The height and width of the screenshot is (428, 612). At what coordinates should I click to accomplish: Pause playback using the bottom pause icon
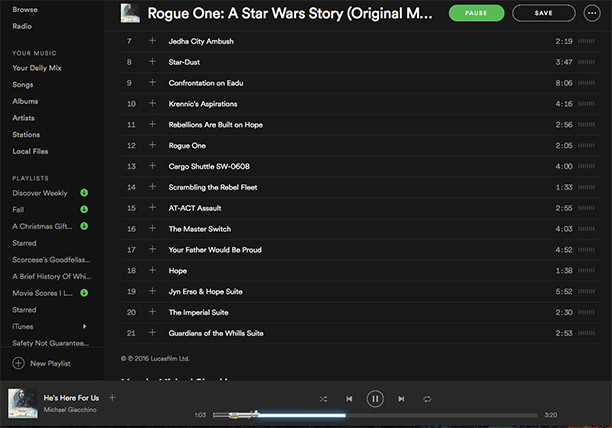tap(375, 398)
